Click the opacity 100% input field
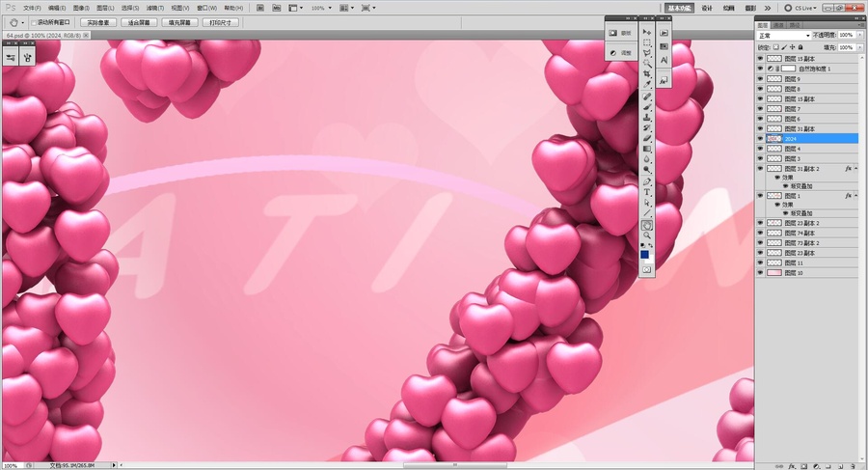The width and height of the screenshot is (868, 470). point(846,35)
